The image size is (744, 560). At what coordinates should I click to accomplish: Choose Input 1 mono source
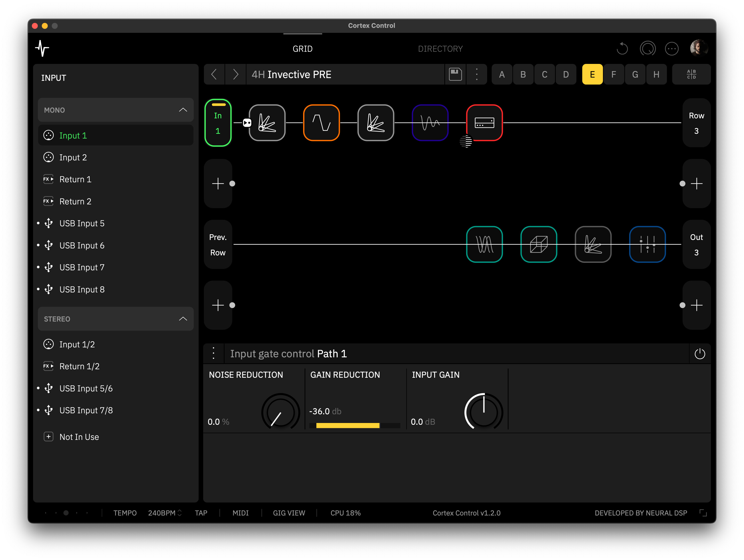click(x=116, y=135)
